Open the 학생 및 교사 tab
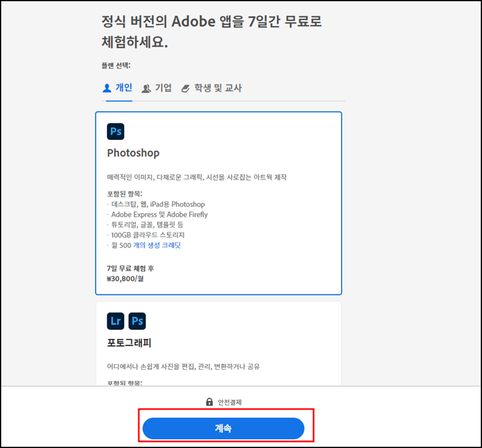The height and width of the screenshot is (448, 482). point(211,88)
